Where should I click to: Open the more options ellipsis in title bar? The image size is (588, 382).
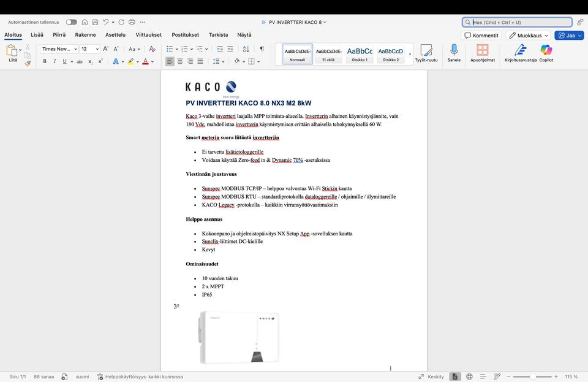142,22
